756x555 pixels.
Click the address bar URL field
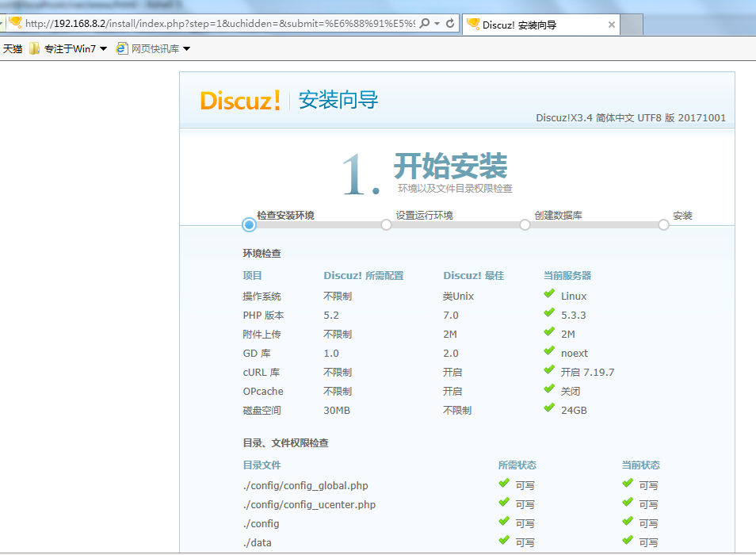pos(220,23)
